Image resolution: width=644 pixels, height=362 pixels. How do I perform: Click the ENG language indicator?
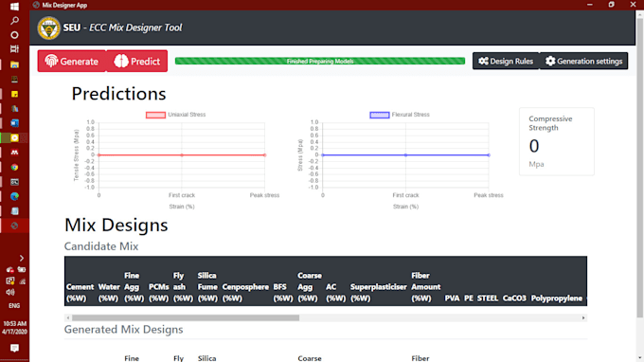(14, 306)
